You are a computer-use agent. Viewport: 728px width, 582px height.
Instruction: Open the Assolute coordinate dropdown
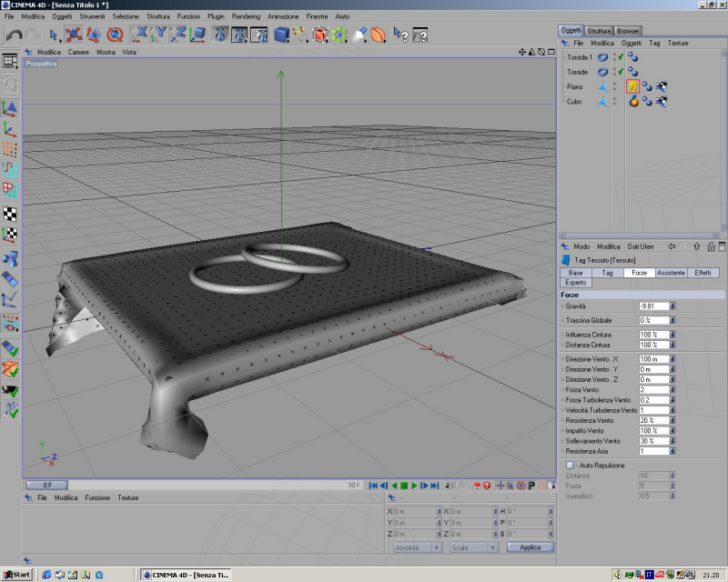(x=419, y=547)
